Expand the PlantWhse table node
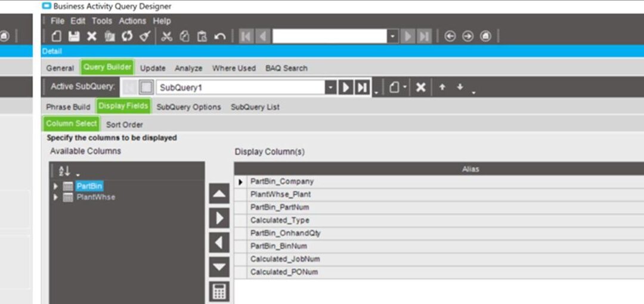The image size is (644, 304). pos(56,198)
